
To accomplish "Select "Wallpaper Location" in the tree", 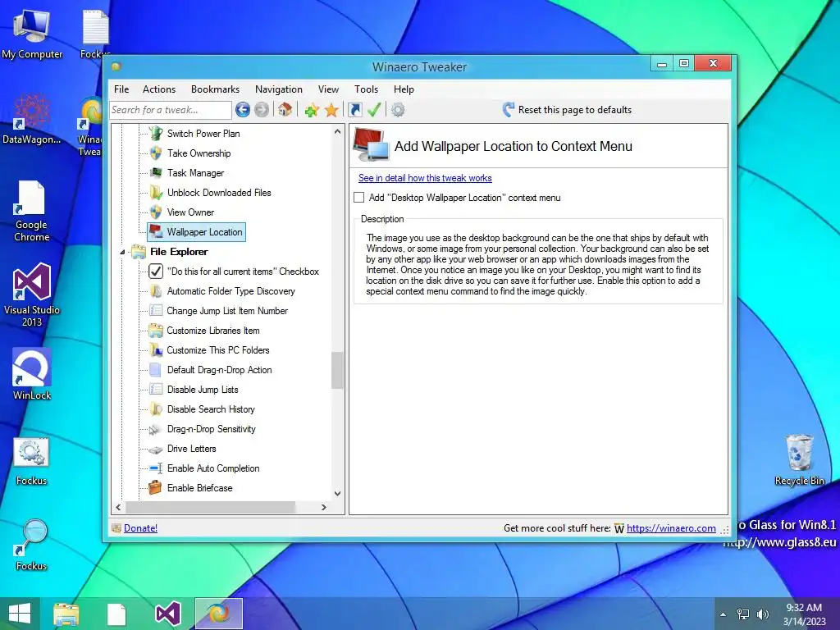I will tap(196, 232).
